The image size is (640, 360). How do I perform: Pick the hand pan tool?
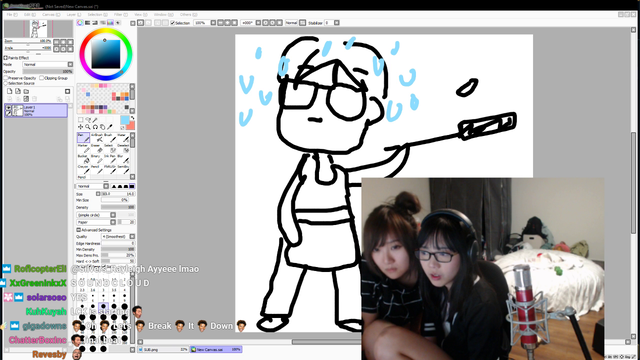click(102, 127)
